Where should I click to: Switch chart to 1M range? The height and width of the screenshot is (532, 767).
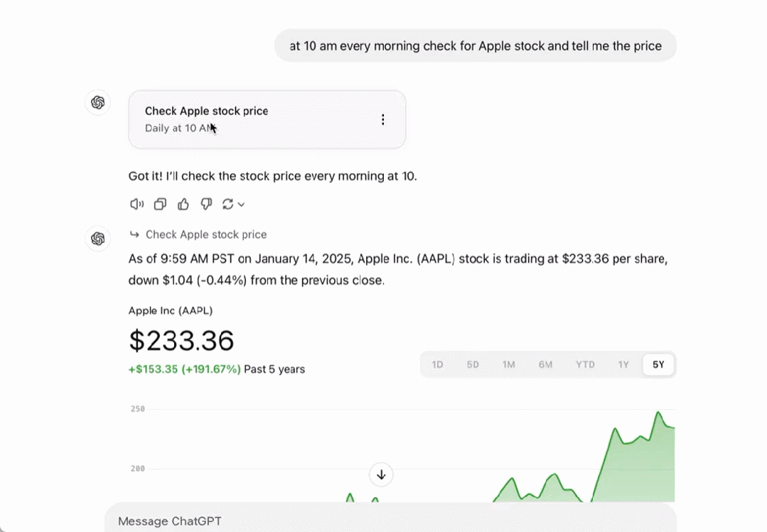click(x=509, y=364)
